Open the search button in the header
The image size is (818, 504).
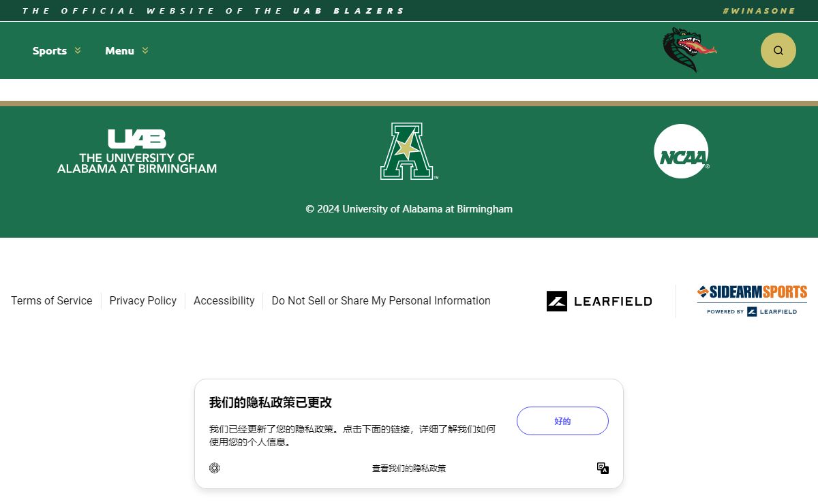click(x=778, y=50)
